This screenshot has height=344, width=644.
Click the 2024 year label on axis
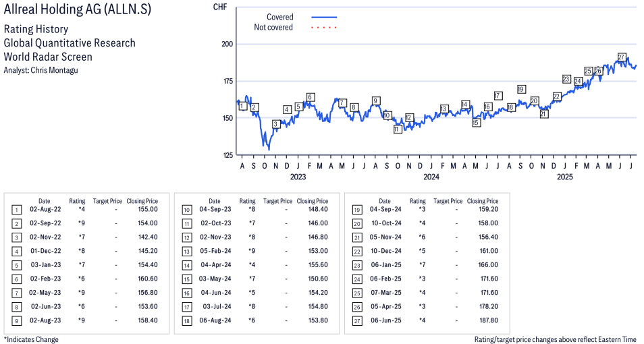[431, 177]
